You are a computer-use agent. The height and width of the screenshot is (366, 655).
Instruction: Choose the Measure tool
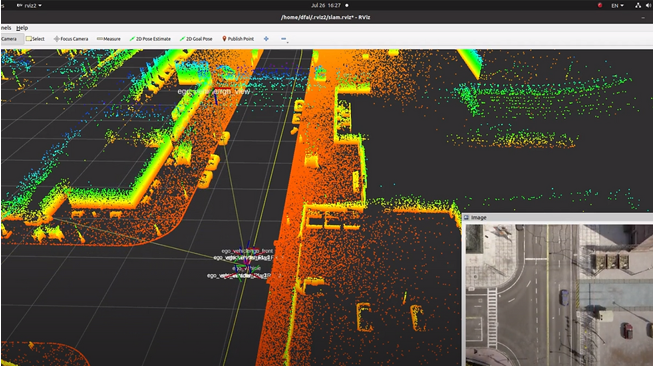pos(109,39)
